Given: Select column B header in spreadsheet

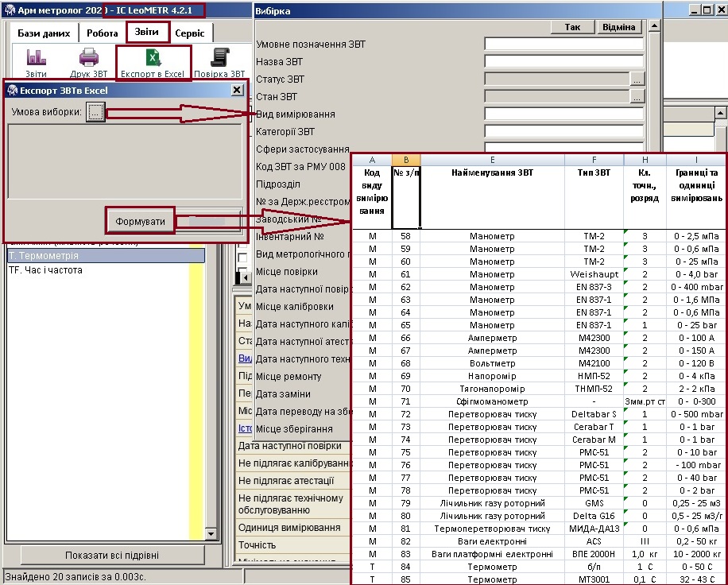Looking at the screenshot, I should pyautogui.click(x=406, y=160).
